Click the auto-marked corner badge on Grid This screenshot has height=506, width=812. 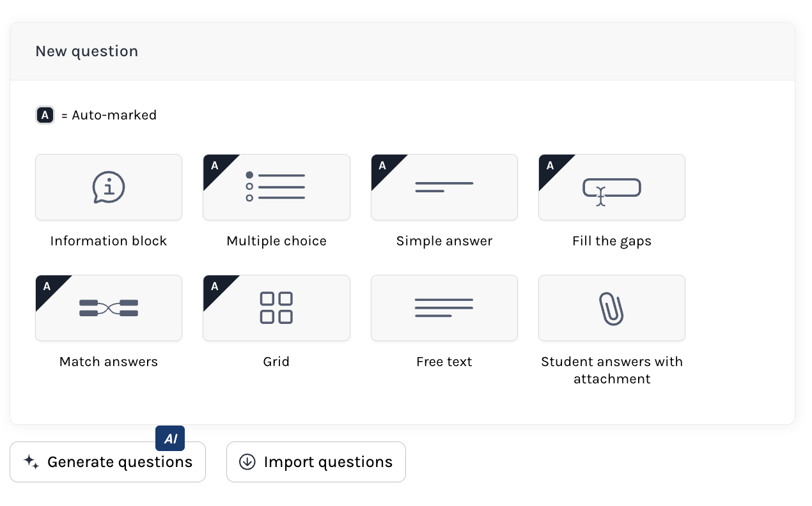pyautogui.click(x=213, y=286)
